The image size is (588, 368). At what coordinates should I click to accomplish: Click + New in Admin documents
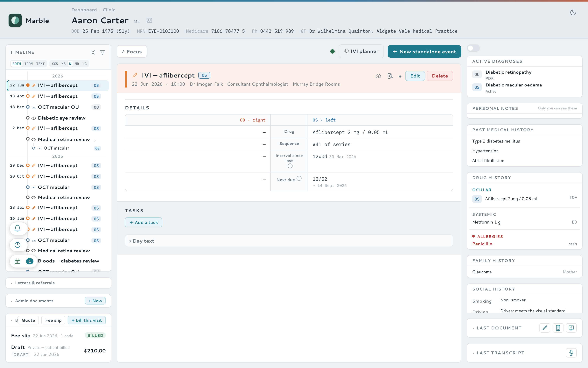point(95,301)
